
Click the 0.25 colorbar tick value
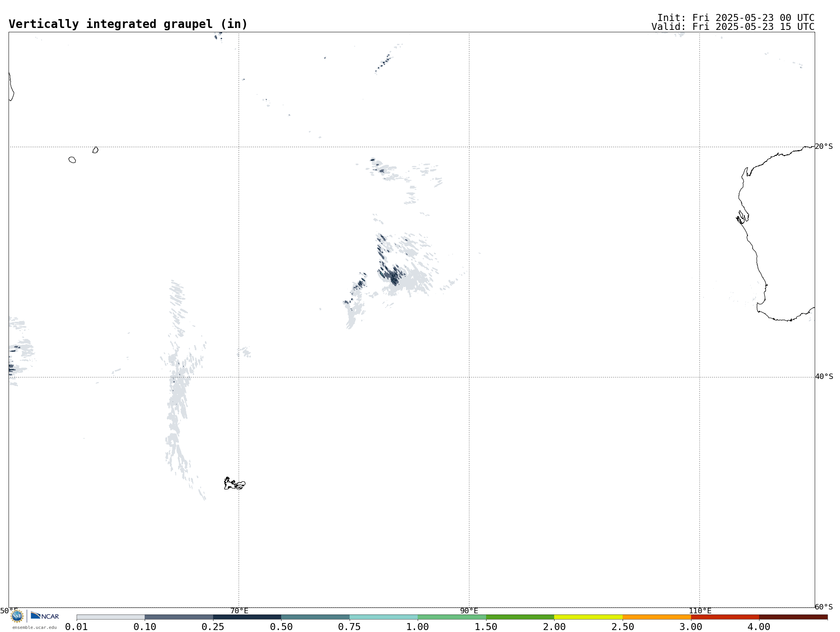[213, 627]
